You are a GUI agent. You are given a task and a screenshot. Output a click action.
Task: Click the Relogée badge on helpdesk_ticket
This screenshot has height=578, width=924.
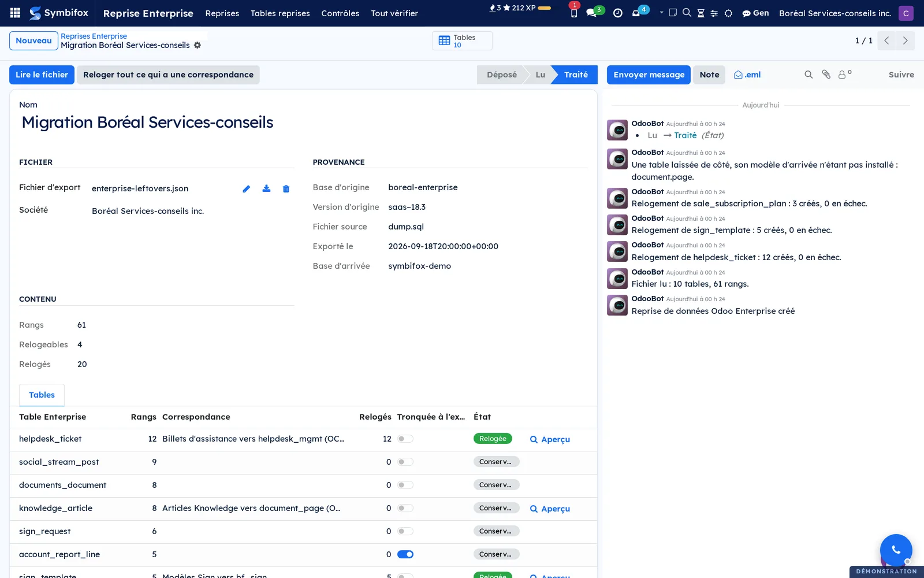[x=493, y=439]
